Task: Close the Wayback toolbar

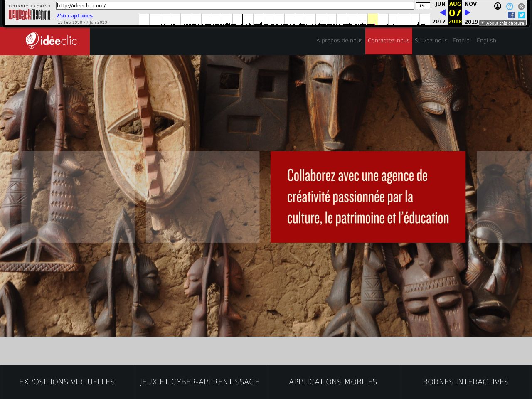Action: pos(521,6)
